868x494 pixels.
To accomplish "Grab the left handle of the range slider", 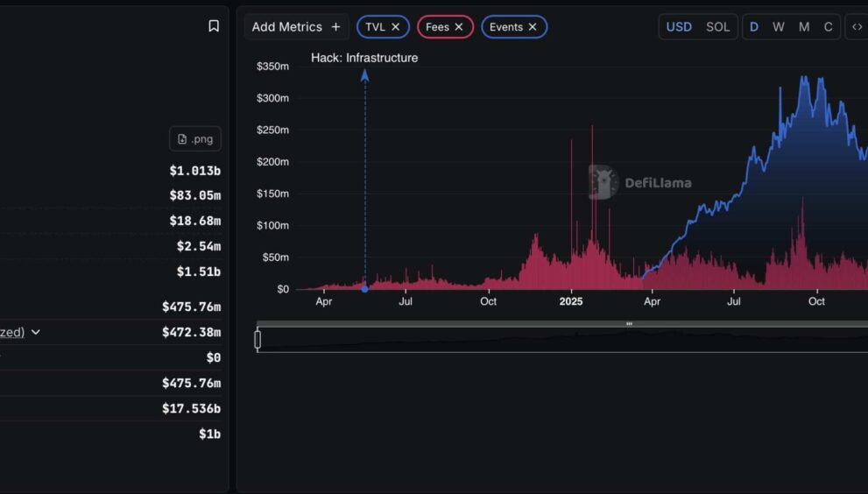I will (258, 339).
